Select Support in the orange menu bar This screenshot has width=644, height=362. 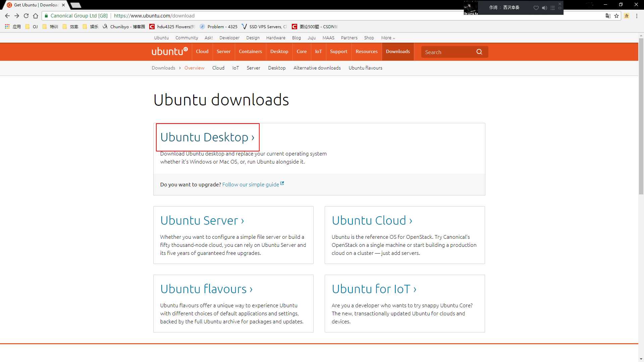pyautogui.click(x=338, y=51)
